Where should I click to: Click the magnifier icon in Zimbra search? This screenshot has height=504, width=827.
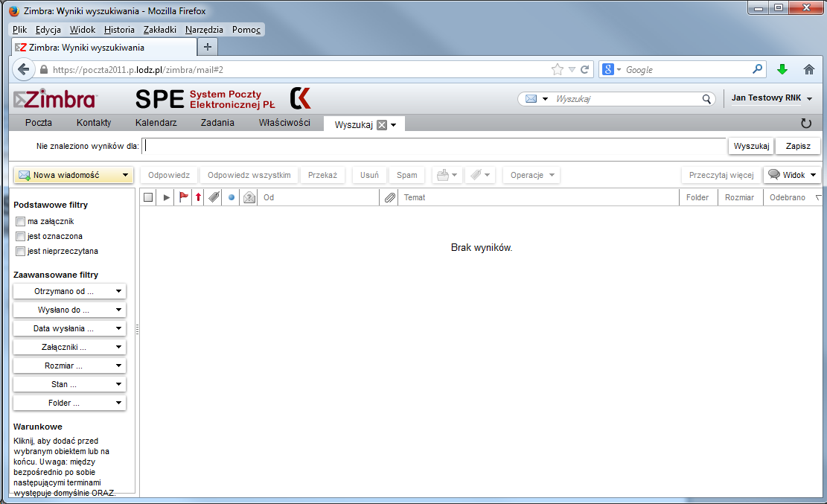point(706,99)
